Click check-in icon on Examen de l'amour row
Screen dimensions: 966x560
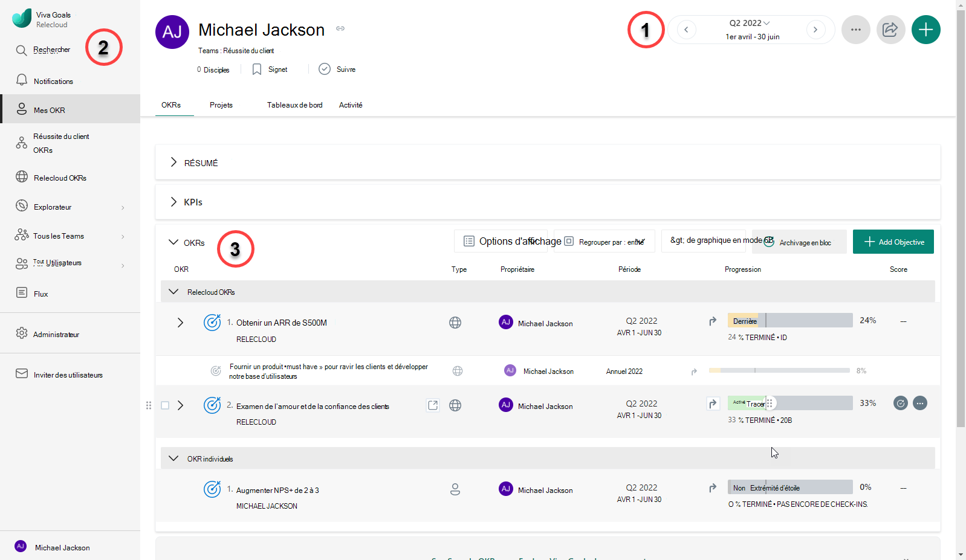coord(901,403)
